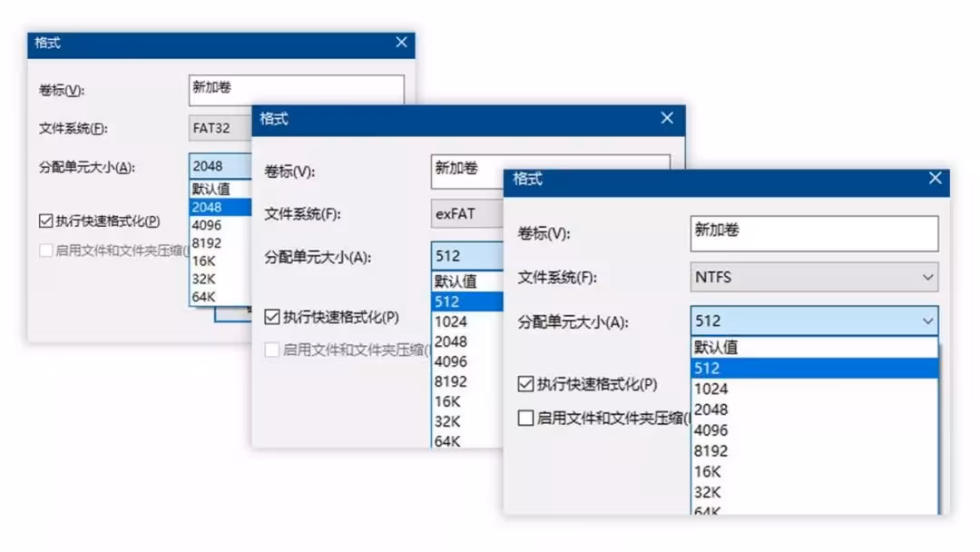
Task: Choose 默认值 option in NTFS allocation list
Action: click(814, 348)
